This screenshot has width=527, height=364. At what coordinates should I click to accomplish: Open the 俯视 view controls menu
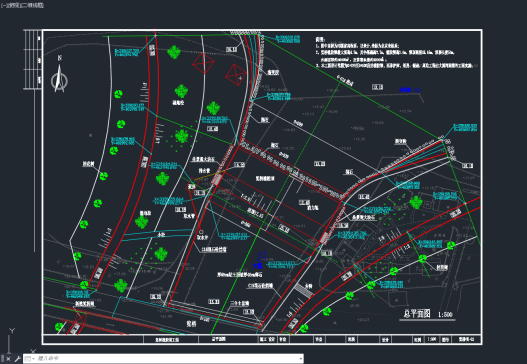point(14,5)
